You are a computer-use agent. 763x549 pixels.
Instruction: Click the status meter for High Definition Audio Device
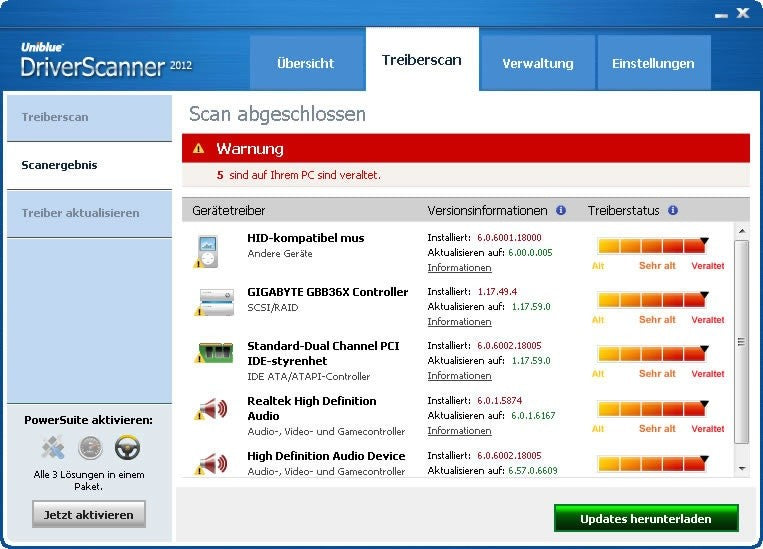(653, 463)
